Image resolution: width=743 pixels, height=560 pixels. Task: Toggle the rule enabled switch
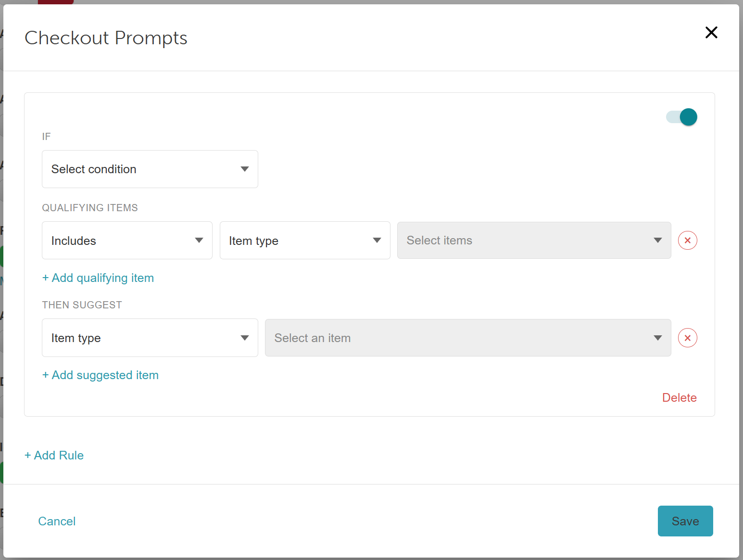tap(681, 117)
